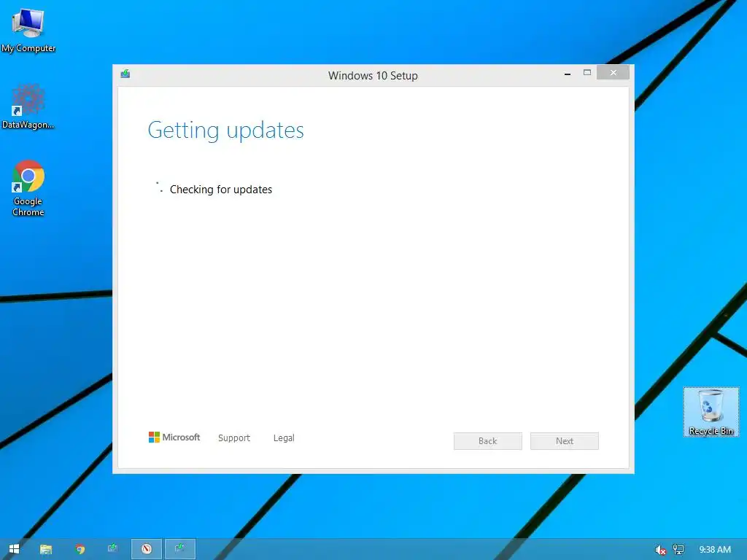This screenshot has height=560, width=747.
Task: Open the DataWagon desktop shortcut
Action: 28,106
